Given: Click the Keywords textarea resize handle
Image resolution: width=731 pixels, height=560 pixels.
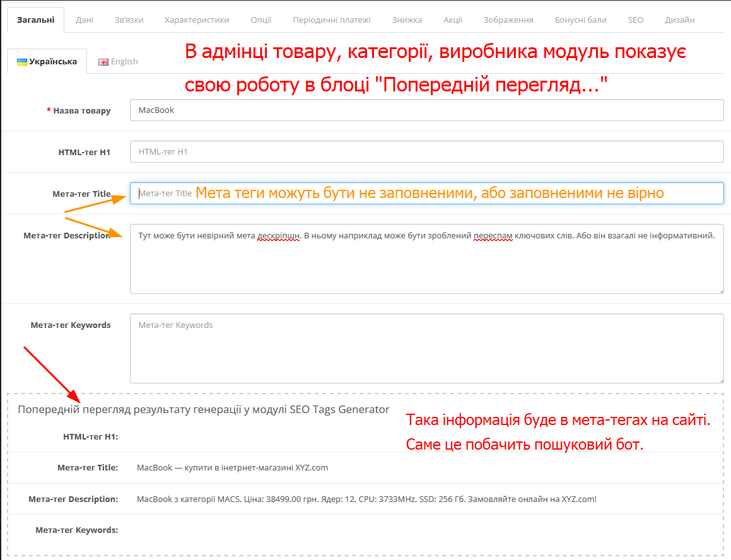Looking at the screenshot, I should point(721,380).
